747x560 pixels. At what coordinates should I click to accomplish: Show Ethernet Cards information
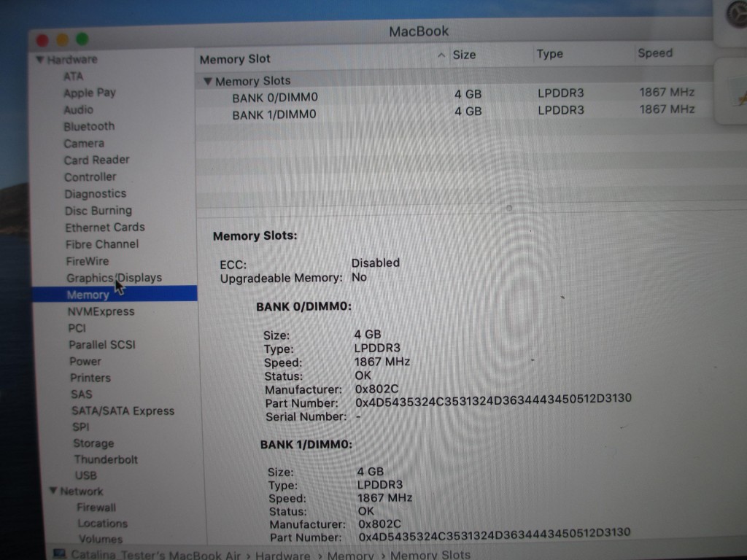coord(105,227)
